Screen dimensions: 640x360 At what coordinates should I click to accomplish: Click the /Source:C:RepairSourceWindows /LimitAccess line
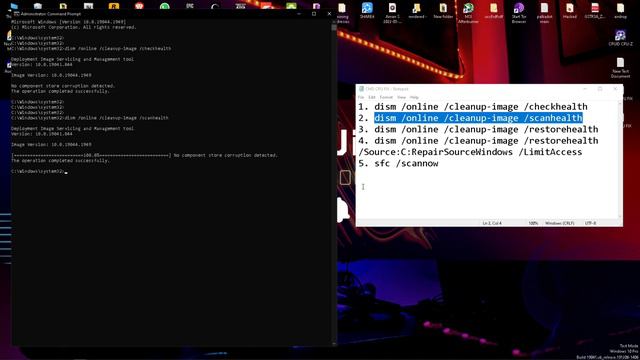[x=470, y=152]
